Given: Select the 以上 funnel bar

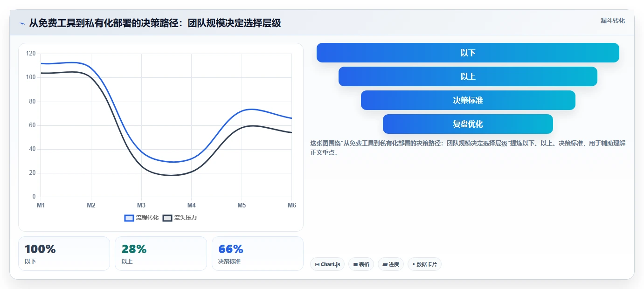Looking at the screenshot, I should [x=468, y=76].
